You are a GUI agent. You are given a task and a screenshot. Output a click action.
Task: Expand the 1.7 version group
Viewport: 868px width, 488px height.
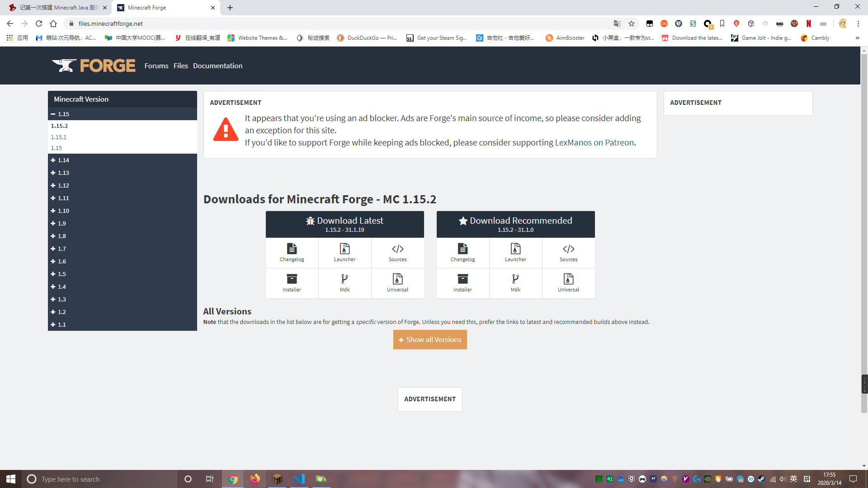pyautogui.click(x=123, y=249)
